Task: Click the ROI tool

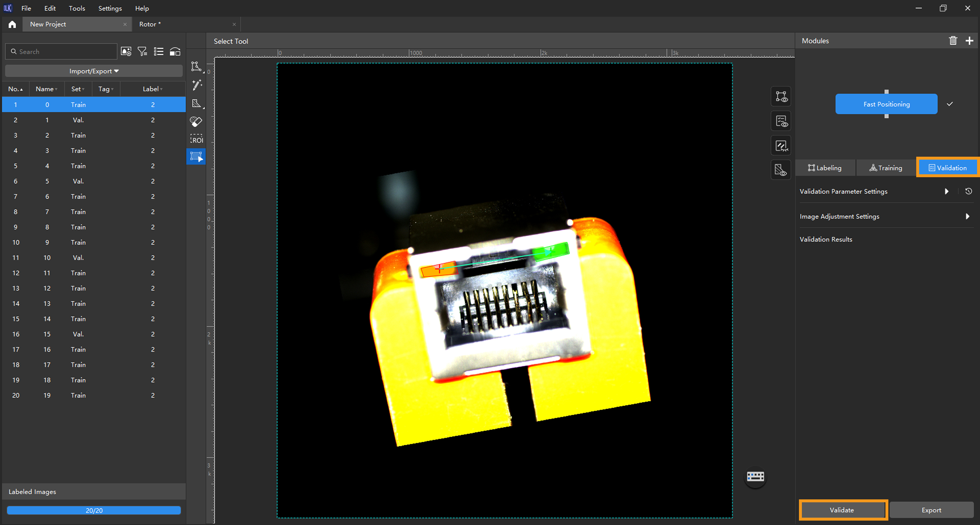Action: 196,139
